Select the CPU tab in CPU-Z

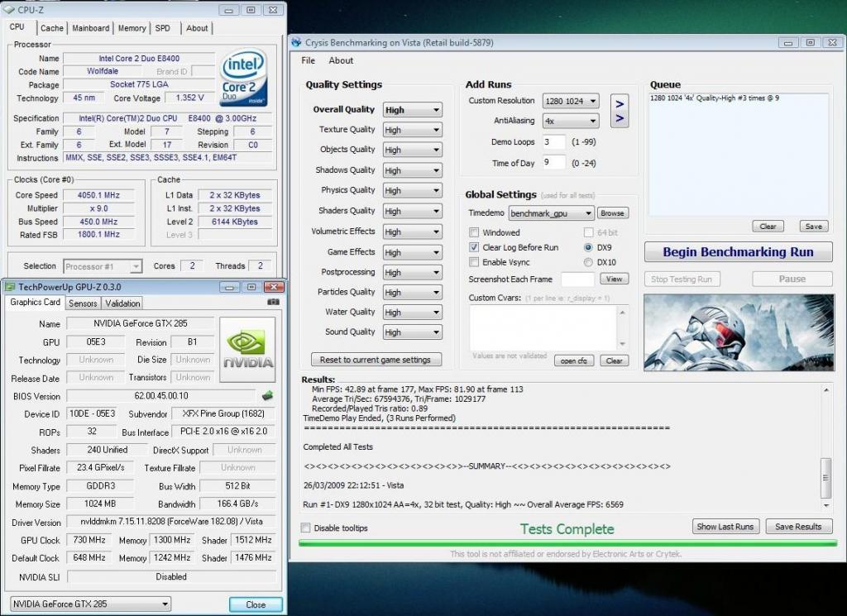[17, 27]
